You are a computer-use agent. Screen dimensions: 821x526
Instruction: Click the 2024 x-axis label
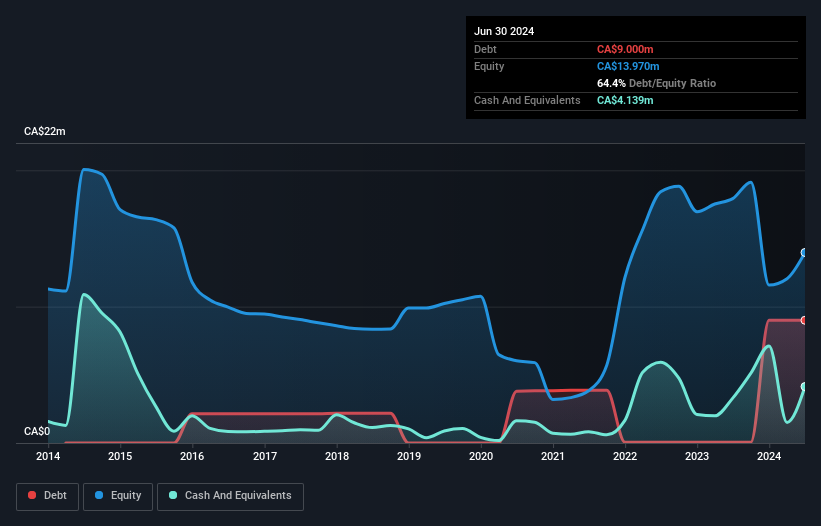click(769, 456)
